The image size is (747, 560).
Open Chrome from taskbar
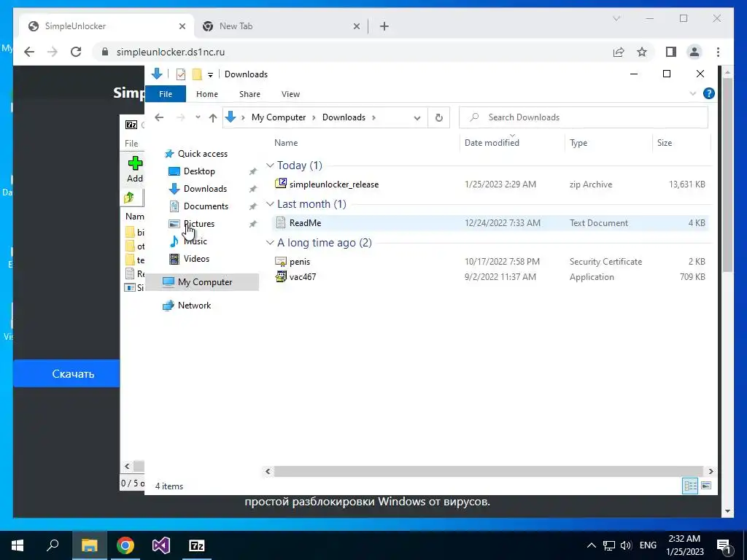pyautogui.click(x=125, y=545)
